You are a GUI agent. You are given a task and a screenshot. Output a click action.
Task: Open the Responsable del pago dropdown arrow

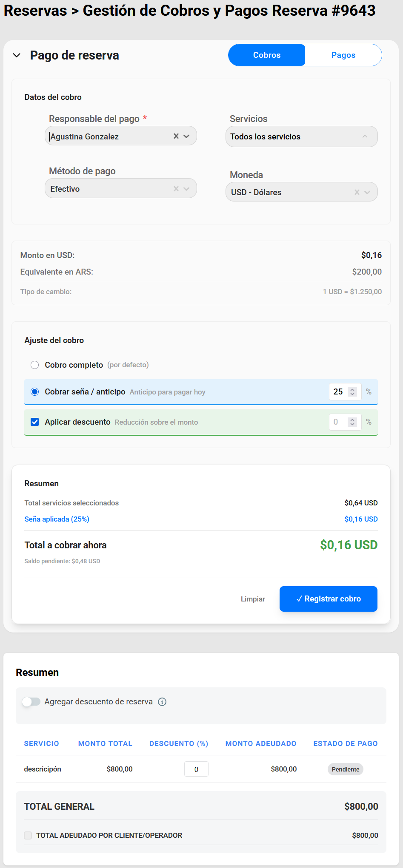pyautogui.click(x=186, y=136)
